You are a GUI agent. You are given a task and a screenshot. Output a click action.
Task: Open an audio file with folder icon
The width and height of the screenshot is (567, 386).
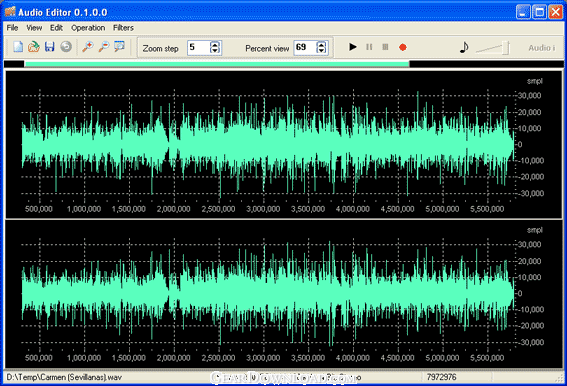click(x=34, y=47)
